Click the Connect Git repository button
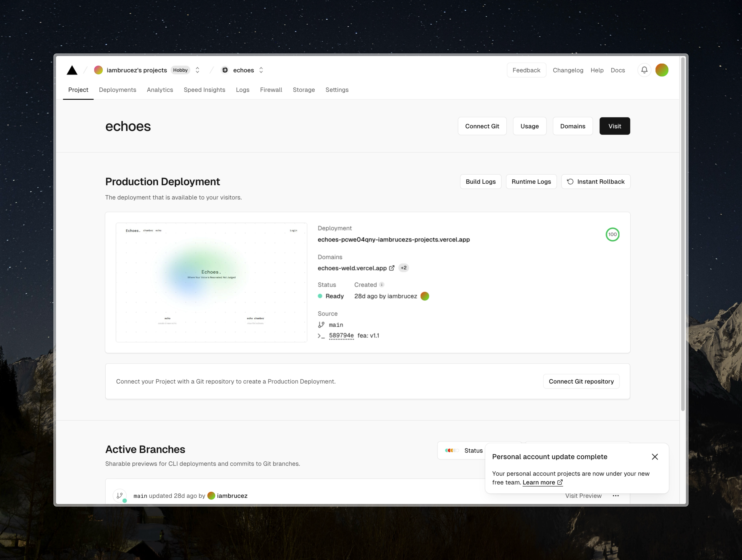The image size is (742, 560). (x=581, y=381)
